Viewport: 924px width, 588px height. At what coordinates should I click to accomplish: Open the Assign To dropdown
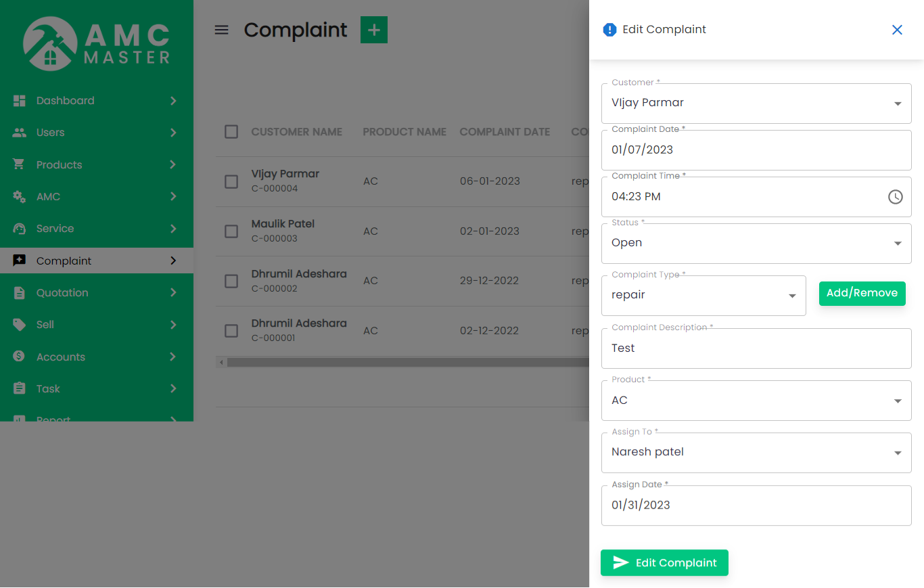[x=756, y=453]
